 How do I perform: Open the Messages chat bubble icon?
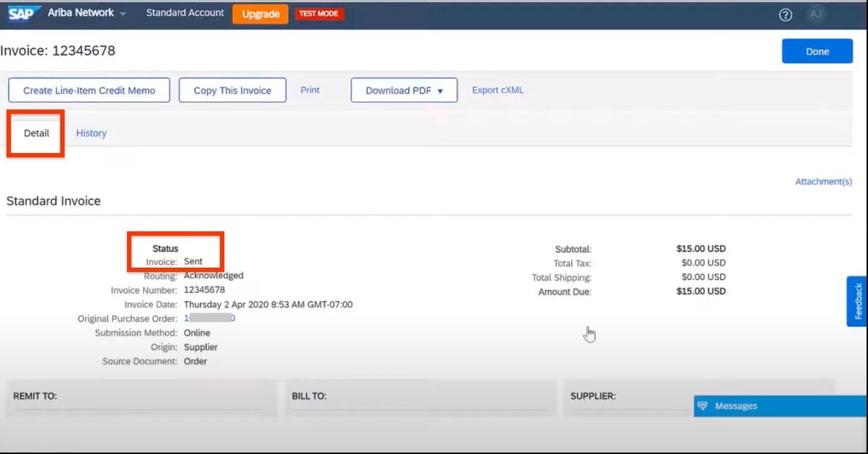[702, 406]
